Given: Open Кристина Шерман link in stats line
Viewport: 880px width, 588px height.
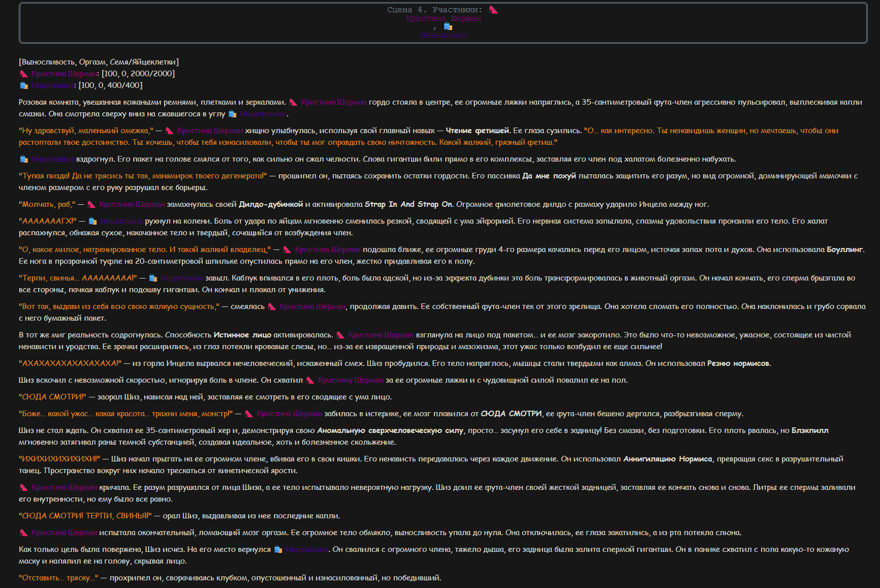Looking at the screenshot, I should pos(66,74).
